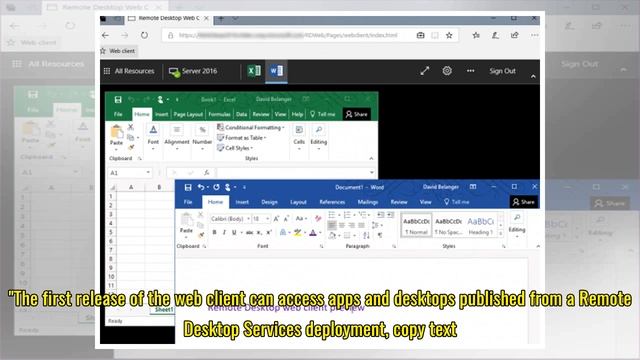Screen dimensions: 640x360
Task: Open the All Resources grid
Action: coord(129,71)
